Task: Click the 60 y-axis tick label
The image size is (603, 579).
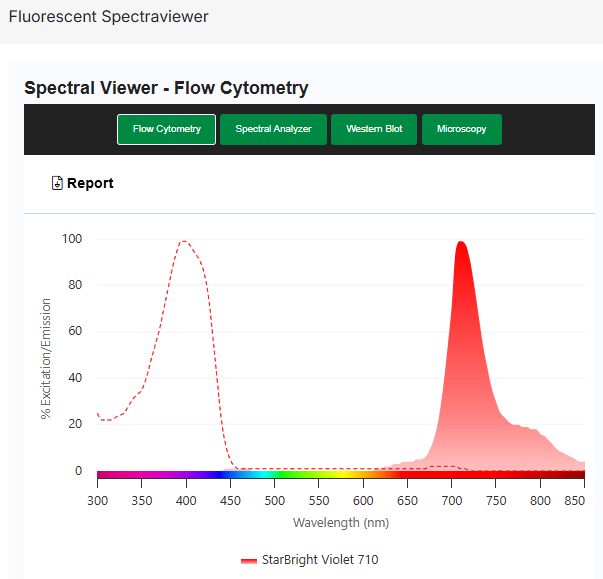Action: point(75,331)
